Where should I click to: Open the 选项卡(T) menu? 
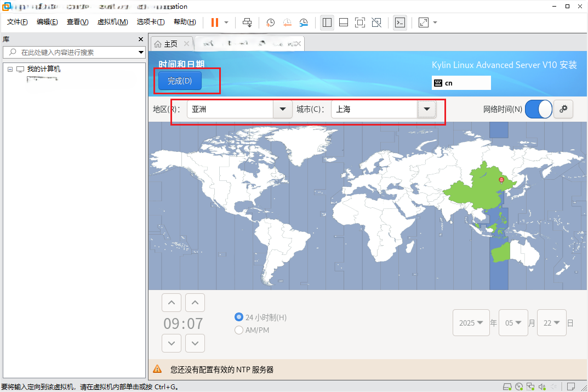tap(151, 22)
